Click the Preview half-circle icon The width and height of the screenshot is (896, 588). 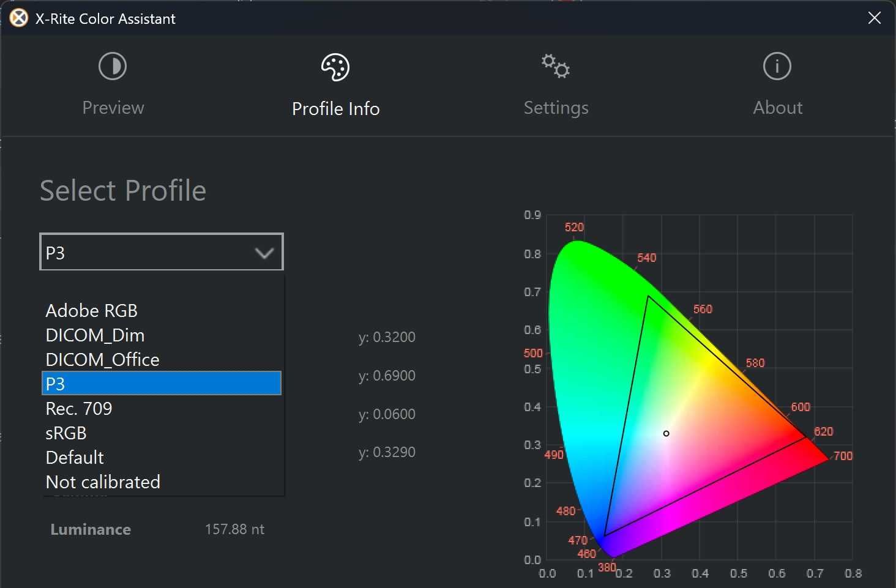click(113, 66)
